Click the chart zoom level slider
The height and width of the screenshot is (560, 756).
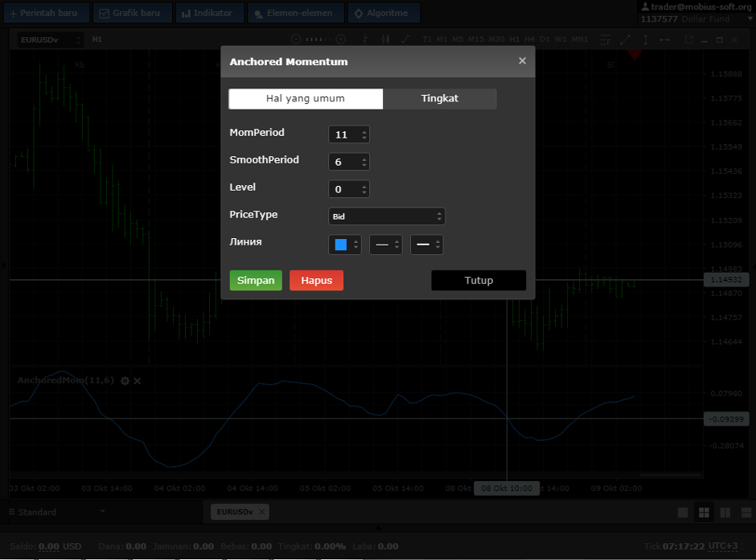click(318, 39)
